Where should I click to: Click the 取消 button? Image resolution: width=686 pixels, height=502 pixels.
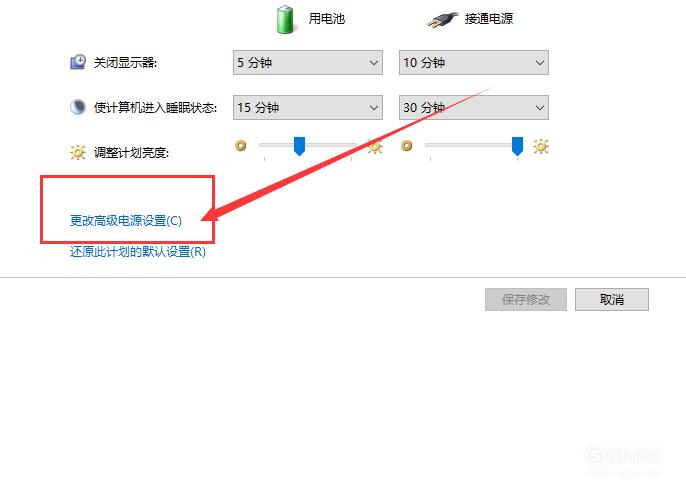pyautogui.click(x=612, y=299)
